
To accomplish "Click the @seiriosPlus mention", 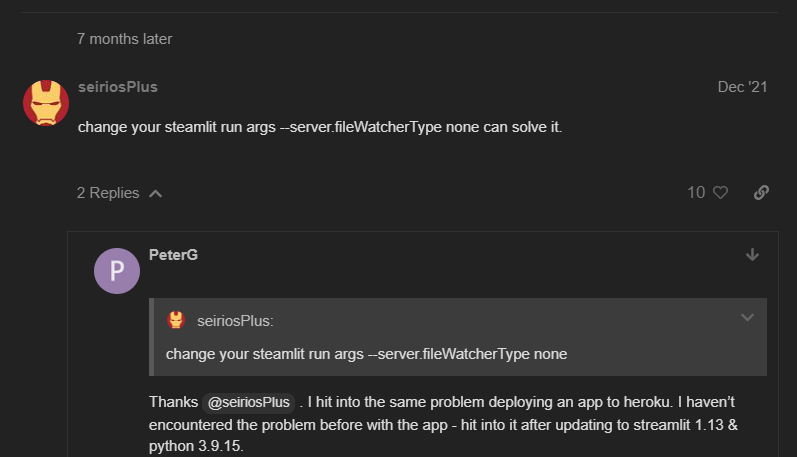I will click(x=249, y=402).
